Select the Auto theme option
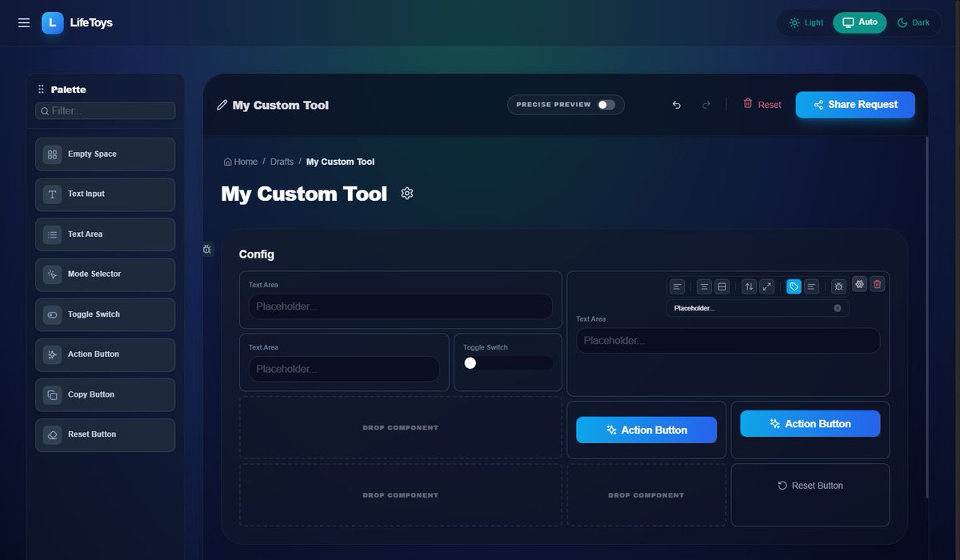This screenshot has height=560, width=960. pos(860,22)
